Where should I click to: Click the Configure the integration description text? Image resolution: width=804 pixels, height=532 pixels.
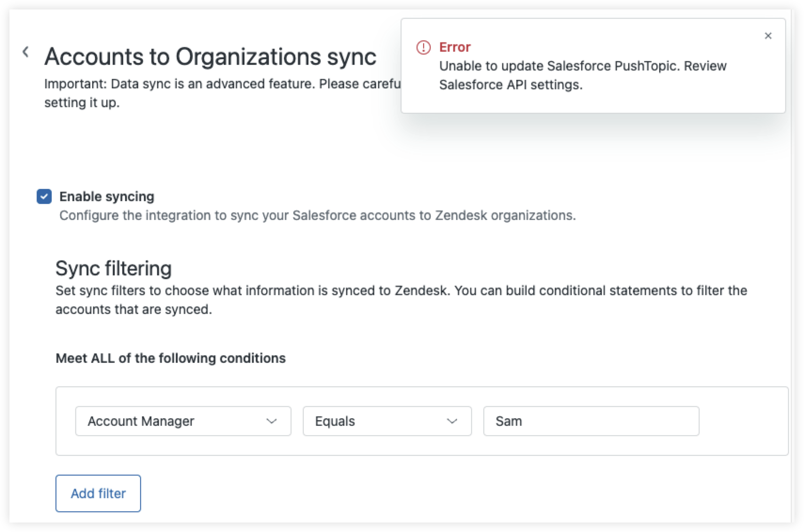pos(317,215)
